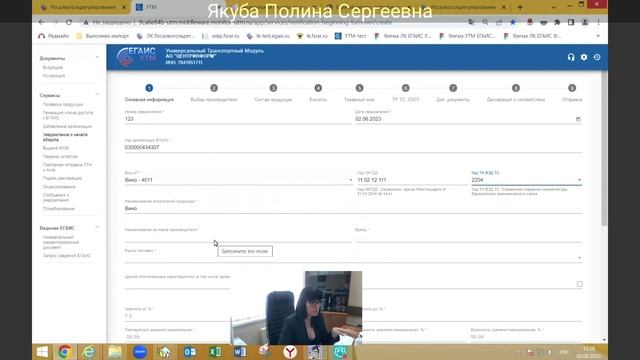Open Лицензирование in sidebar
Screen dimensions: 640x360
tap(59, 187)
